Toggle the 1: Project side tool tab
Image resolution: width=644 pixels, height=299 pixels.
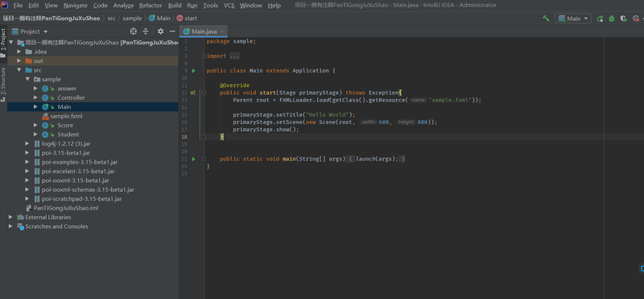coord(3,43)
